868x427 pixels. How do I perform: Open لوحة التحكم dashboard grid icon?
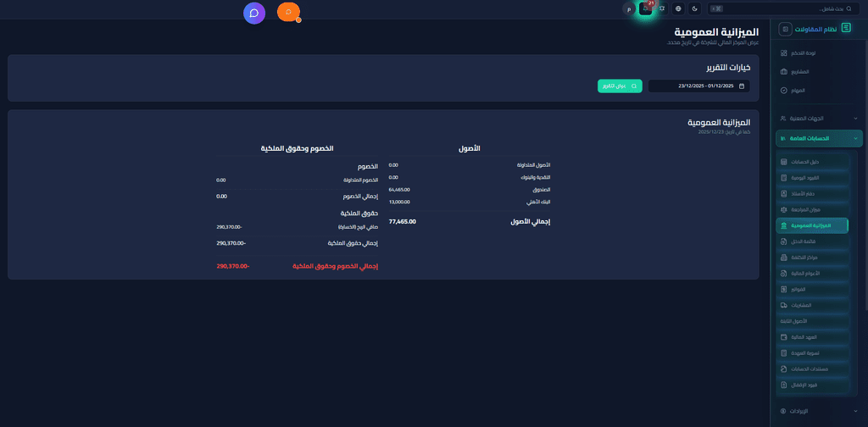[783, 53]
